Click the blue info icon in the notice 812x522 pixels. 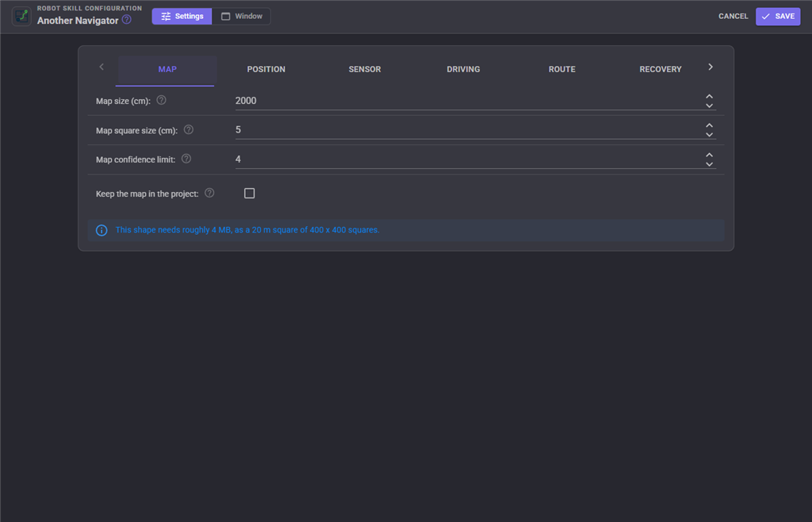point(101,230)
